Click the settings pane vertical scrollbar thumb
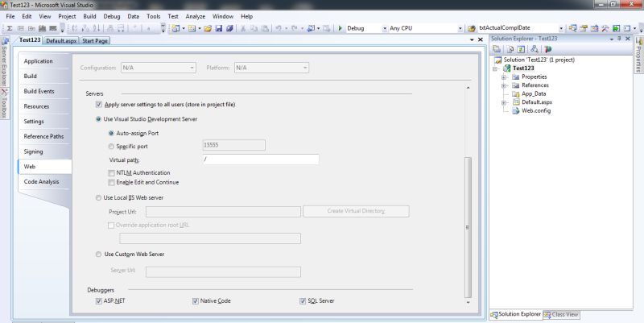This screenshot has width=644, height=323. click(x=468, y=227)
